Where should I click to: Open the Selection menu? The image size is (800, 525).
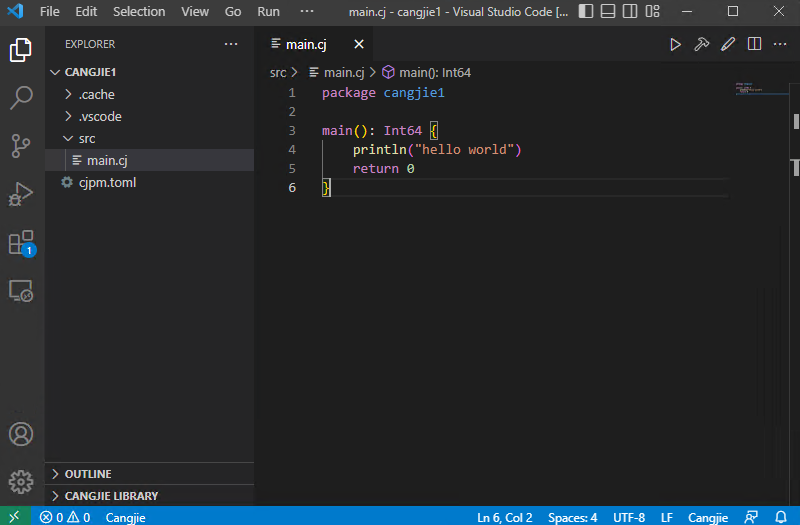(x=139, y=12)
